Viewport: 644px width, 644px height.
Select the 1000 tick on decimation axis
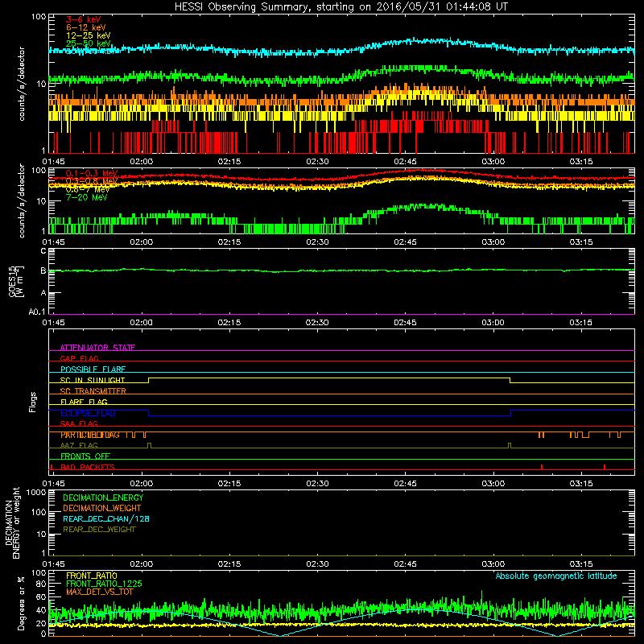tap(36, 493)
